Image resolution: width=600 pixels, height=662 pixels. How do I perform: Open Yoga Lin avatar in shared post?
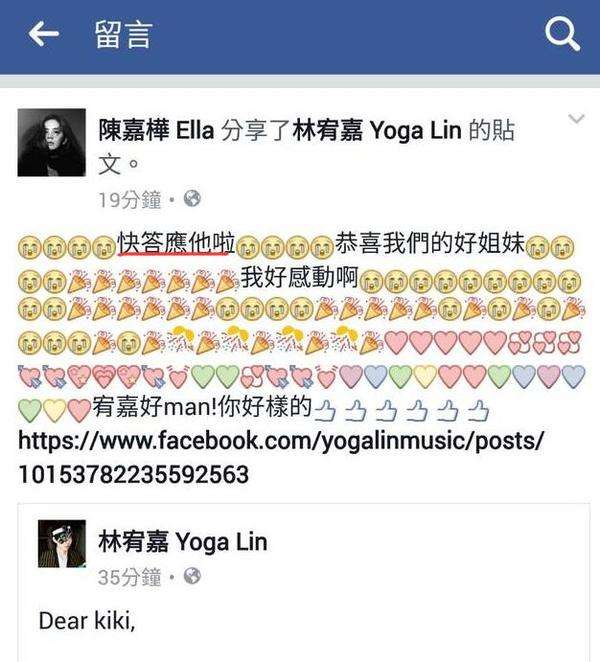coord(62,544)
